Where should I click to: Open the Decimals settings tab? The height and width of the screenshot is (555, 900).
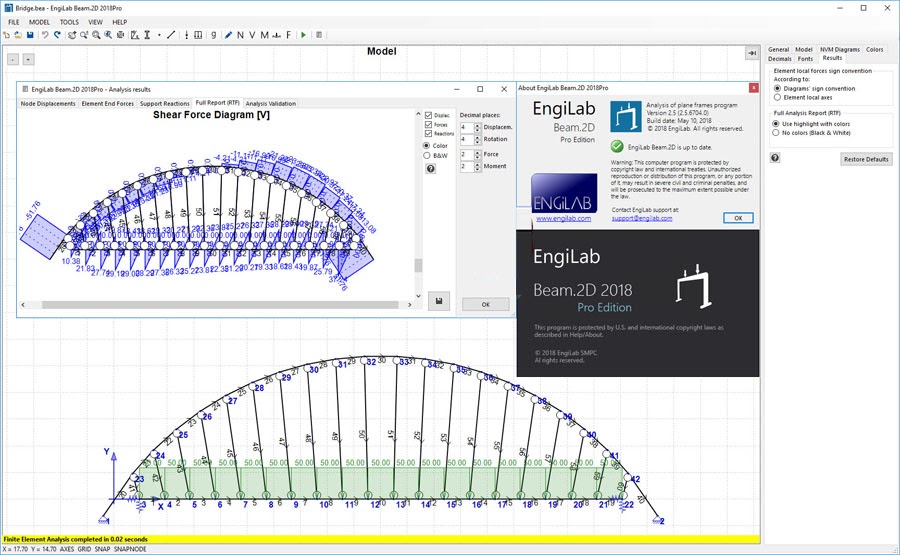pos(779,59)
